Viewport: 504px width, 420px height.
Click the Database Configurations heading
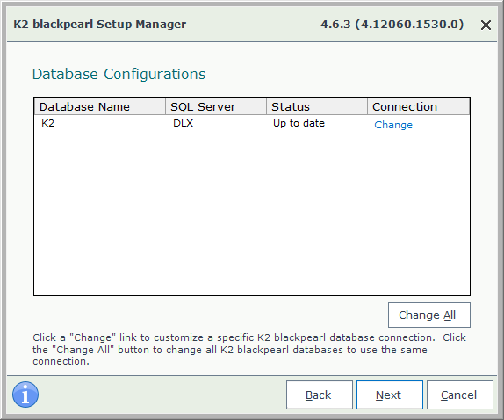pos(119,74)
